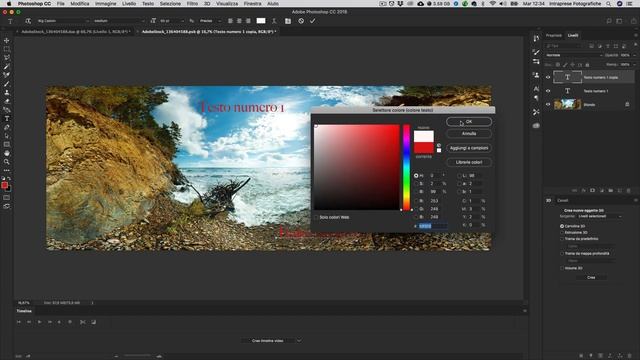Image resolution: width=640 pixels, height=360 pixels.
Task: Commit current text edits checkmark
Action: (313, 21)
